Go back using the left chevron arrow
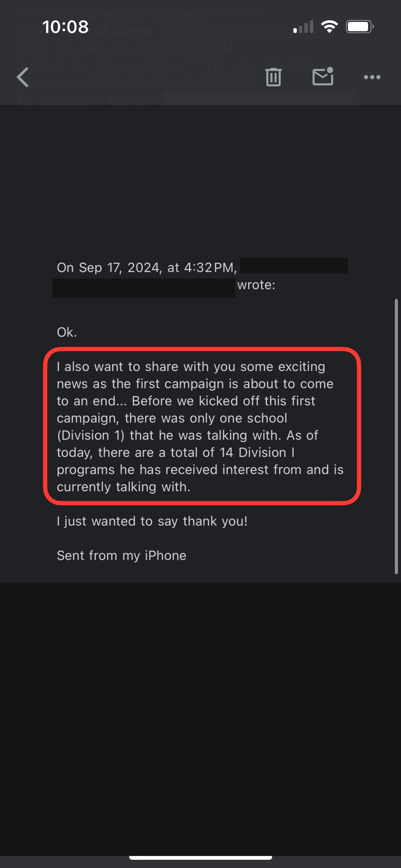The width and height of the screenshot is (401, 868). [x=23, y=77]
